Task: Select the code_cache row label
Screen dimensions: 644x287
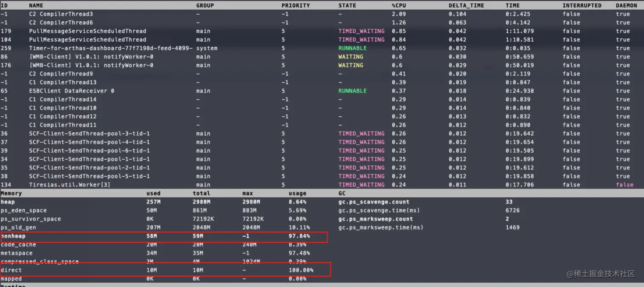Action: point(18,244)
